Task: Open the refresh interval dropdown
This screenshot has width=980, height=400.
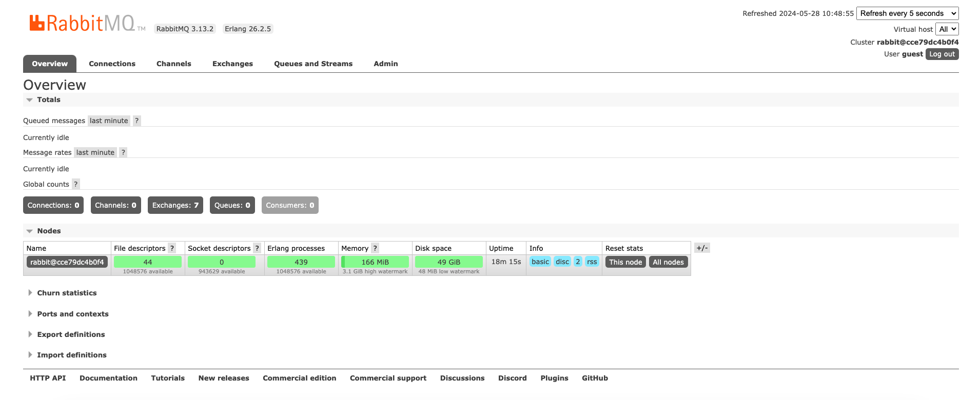Action: (x=907, y=13)
